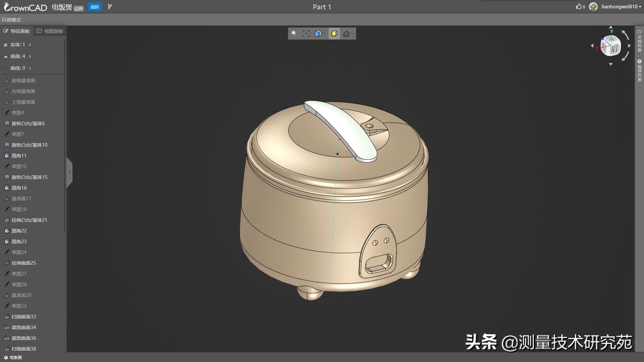The height and width of the screenshot is (362, 644).
Task: Click the sweep surface icon beside 扫描曲面33
Action: (7, 317)
